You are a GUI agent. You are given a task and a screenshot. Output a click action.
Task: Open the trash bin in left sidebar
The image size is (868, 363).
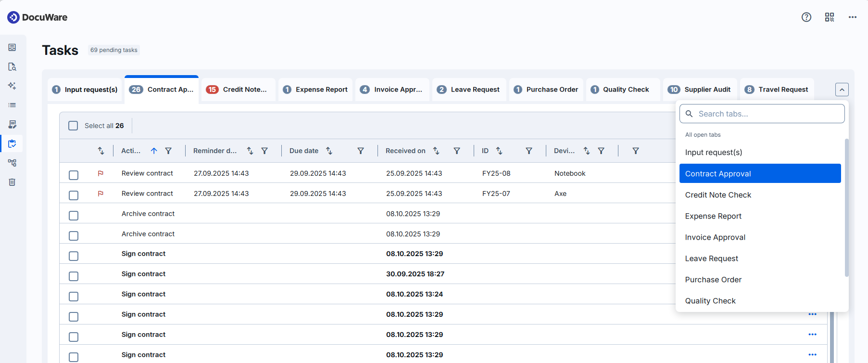click(12, 182)
